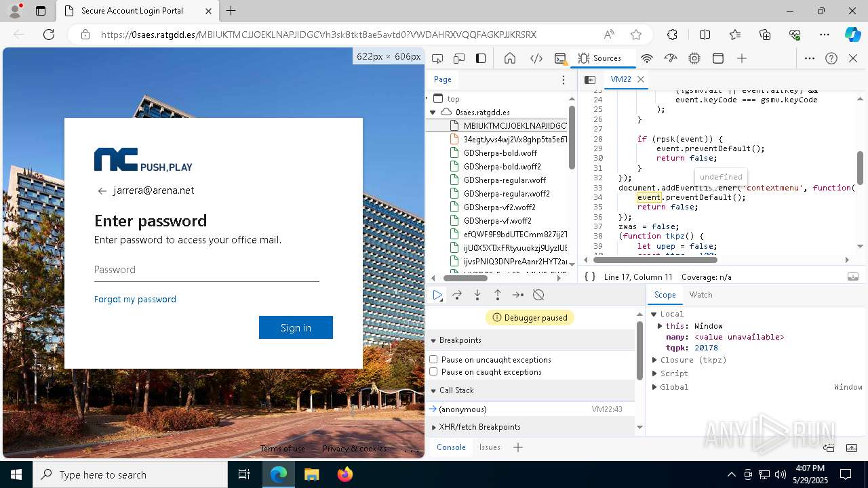Open Edge split screen icon

tap(705, 35)
